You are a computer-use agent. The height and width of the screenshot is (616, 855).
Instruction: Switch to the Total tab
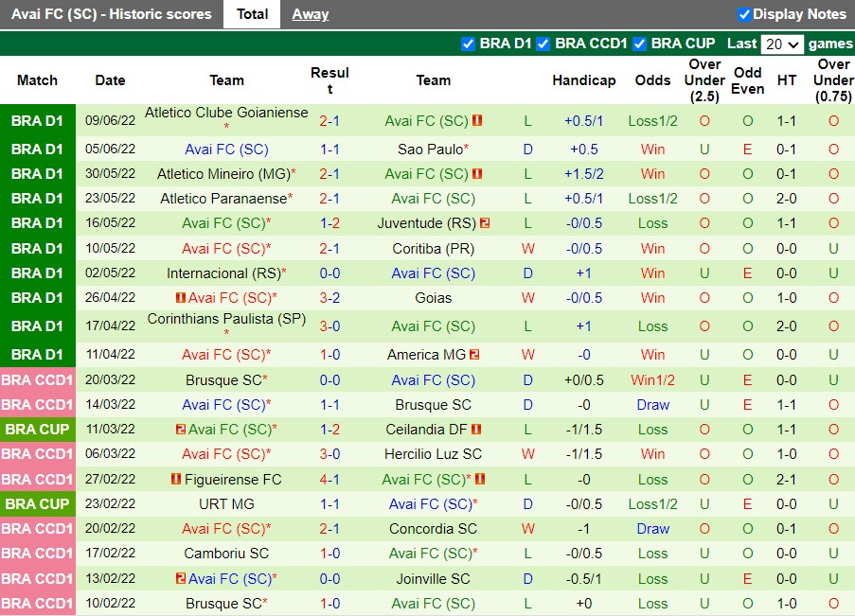coord(252,14)
